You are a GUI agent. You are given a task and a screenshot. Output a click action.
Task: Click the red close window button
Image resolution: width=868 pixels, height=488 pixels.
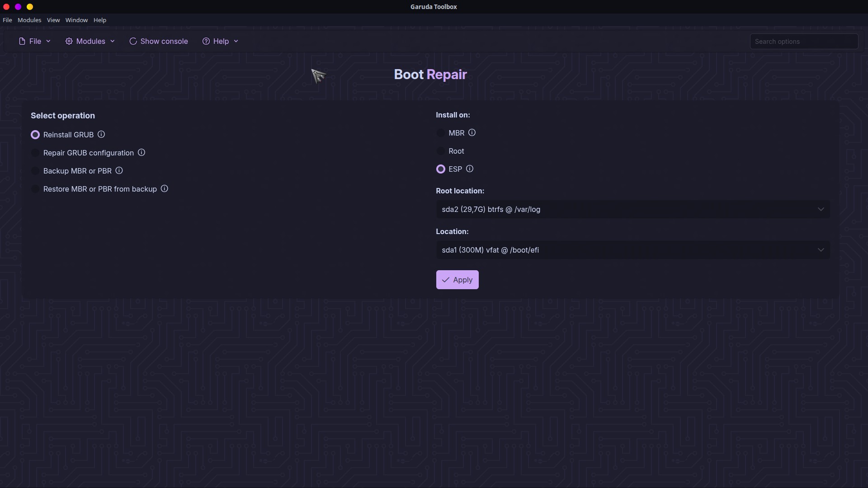[x=6, y=7]
